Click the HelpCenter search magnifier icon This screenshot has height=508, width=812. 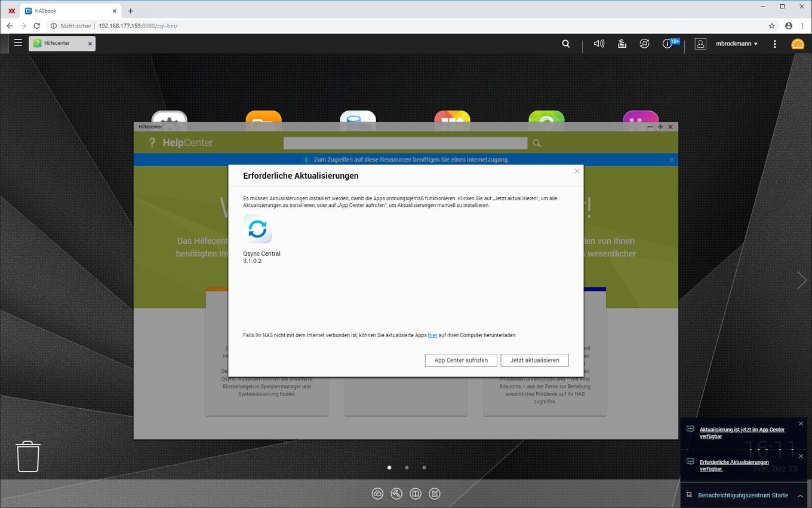click(x=537, y=143)
